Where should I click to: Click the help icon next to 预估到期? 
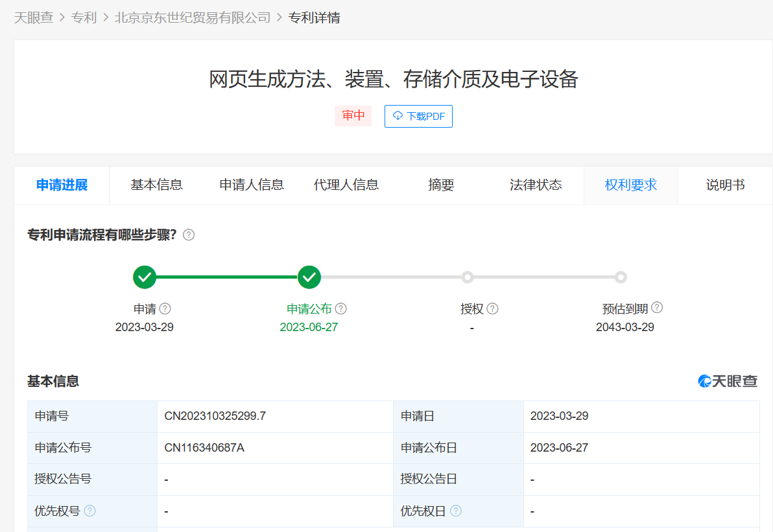[x=657, y=308]
